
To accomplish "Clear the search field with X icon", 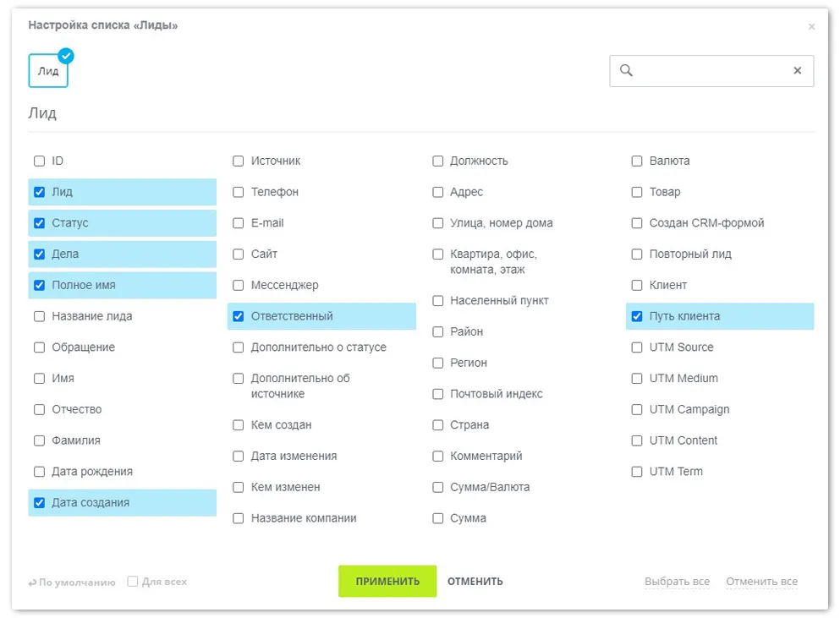I will (x=797, y=70).
